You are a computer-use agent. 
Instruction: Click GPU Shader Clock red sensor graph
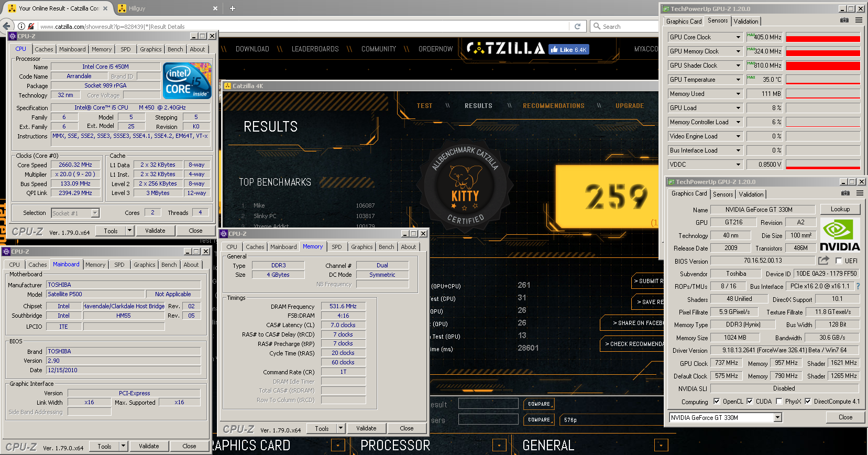[x=823, y=66]
